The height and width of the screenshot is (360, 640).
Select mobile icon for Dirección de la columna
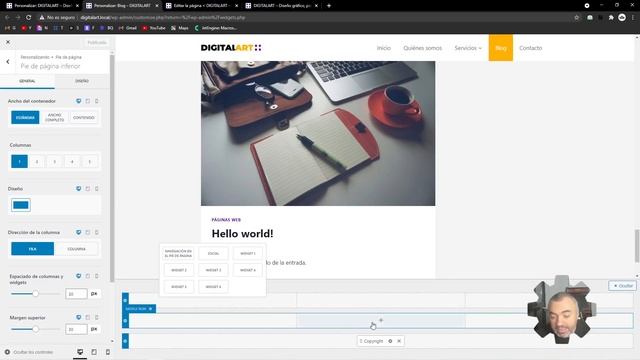(97, 232)
